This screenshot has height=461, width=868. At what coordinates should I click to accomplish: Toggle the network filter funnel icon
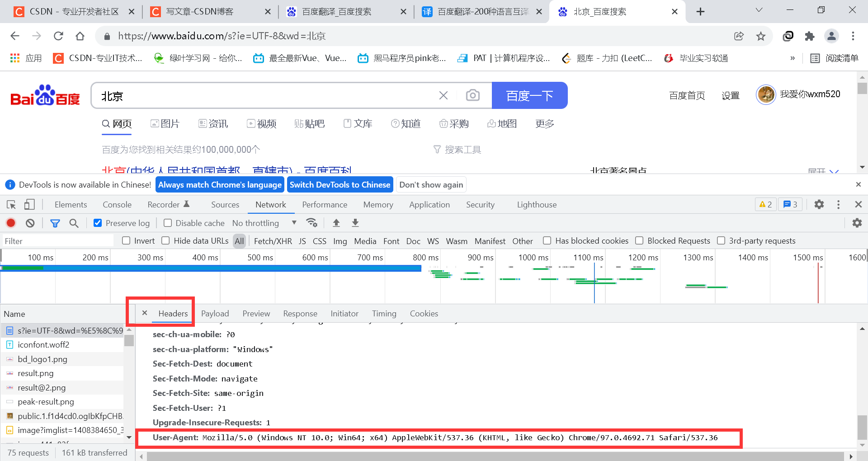55,223
